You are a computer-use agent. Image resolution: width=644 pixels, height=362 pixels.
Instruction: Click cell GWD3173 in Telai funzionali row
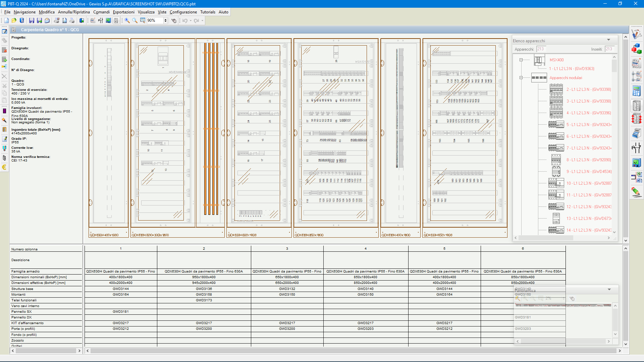204,300
